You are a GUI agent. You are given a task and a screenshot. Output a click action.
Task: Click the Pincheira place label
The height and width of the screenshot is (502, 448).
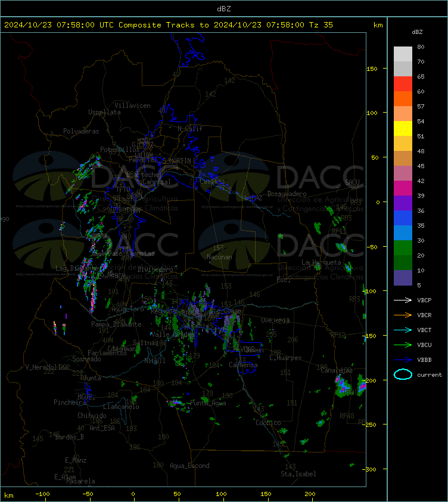pyautogui.click(x=70, y=402)
